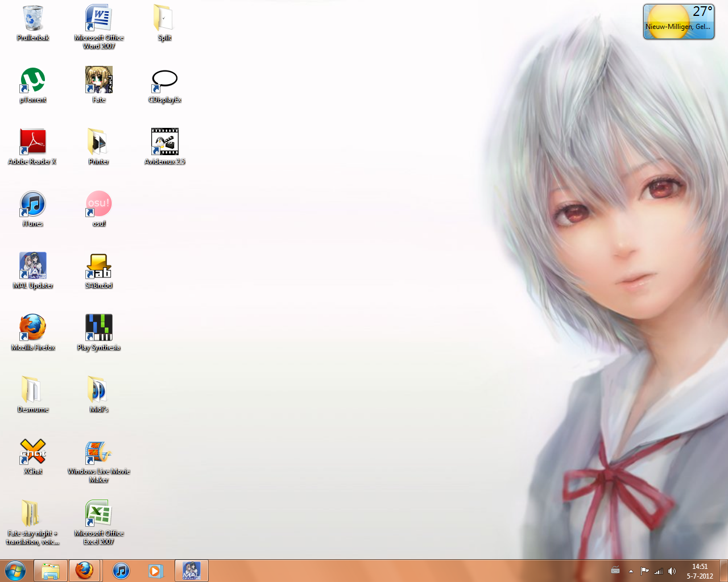Open the MAL Updater desktop shortcut

[x=33, y=271]
